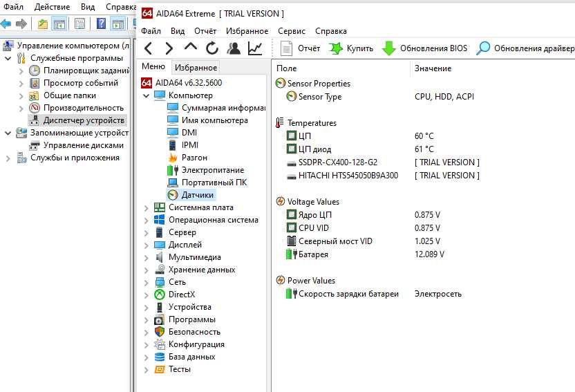Click Back arrow in Computer Management toolbar
The height and width of the screenshot is (392, 575).
pyautogui.click(x=6, y=24)
